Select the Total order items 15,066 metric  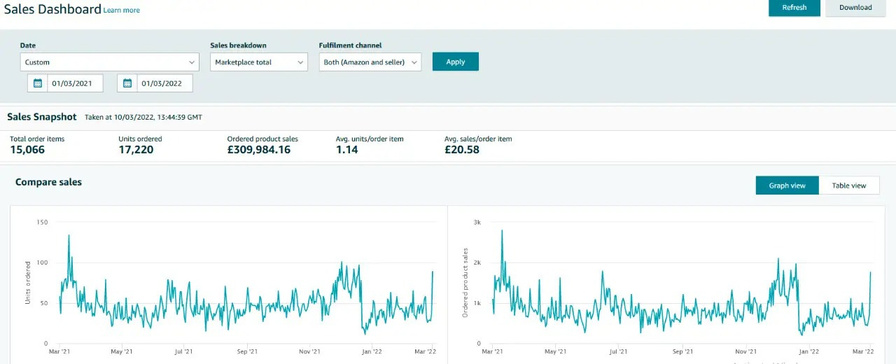pyautogui.click(x=37, y=146)
